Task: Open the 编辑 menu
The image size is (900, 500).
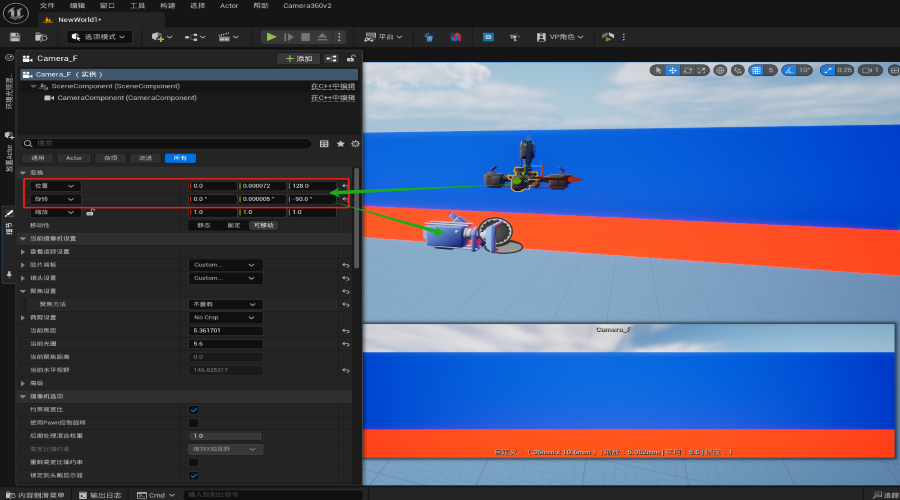Action: [x=77, y=6]
